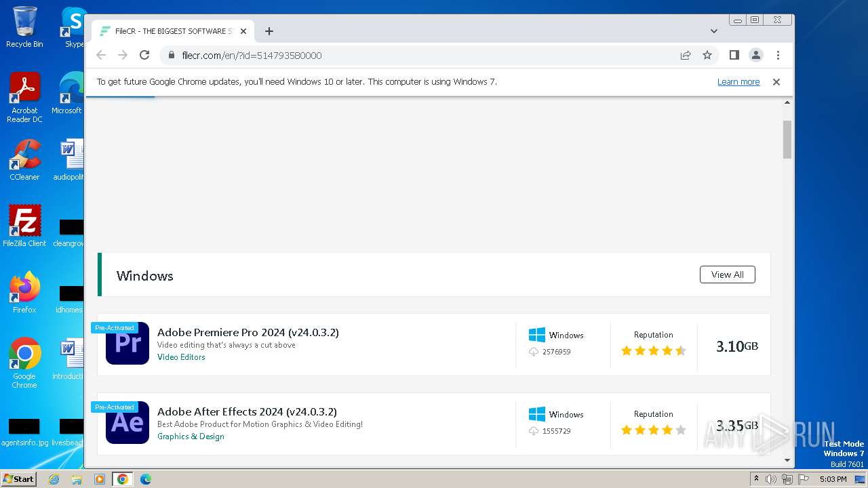Click the 1555729 download count

556,431
